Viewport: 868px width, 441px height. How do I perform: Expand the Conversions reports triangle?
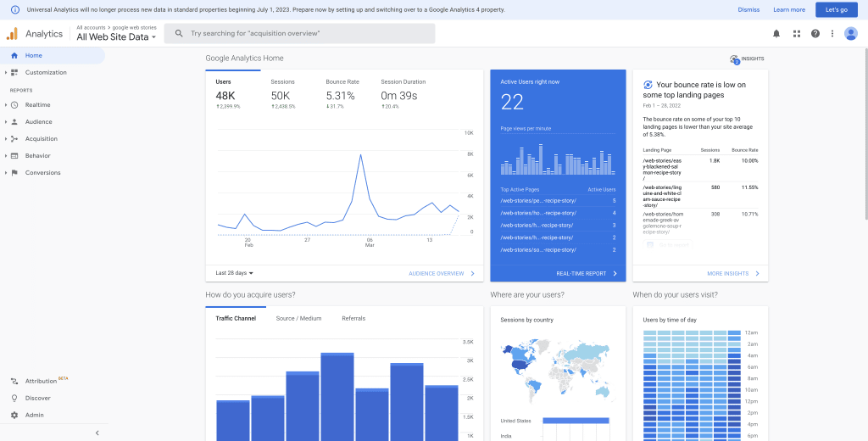[6, 173]
